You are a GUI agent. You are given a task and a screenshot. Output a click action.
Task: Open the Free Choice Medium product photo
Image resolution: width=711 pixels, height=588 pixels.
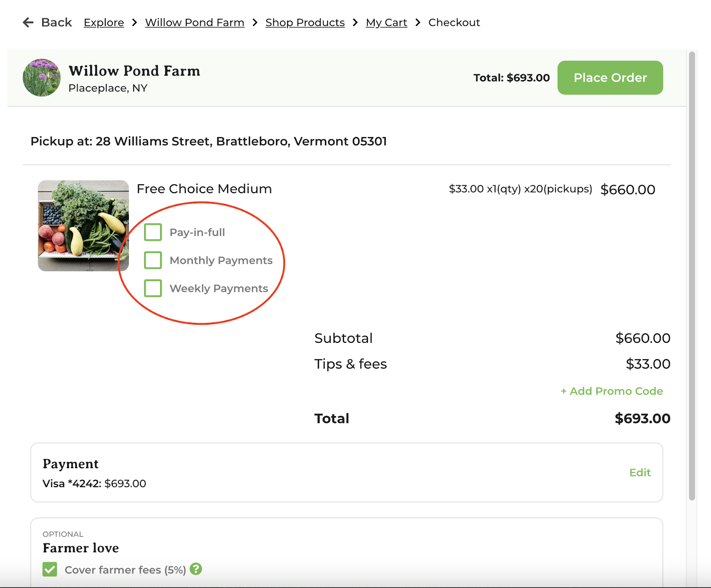tap(83, 226)
